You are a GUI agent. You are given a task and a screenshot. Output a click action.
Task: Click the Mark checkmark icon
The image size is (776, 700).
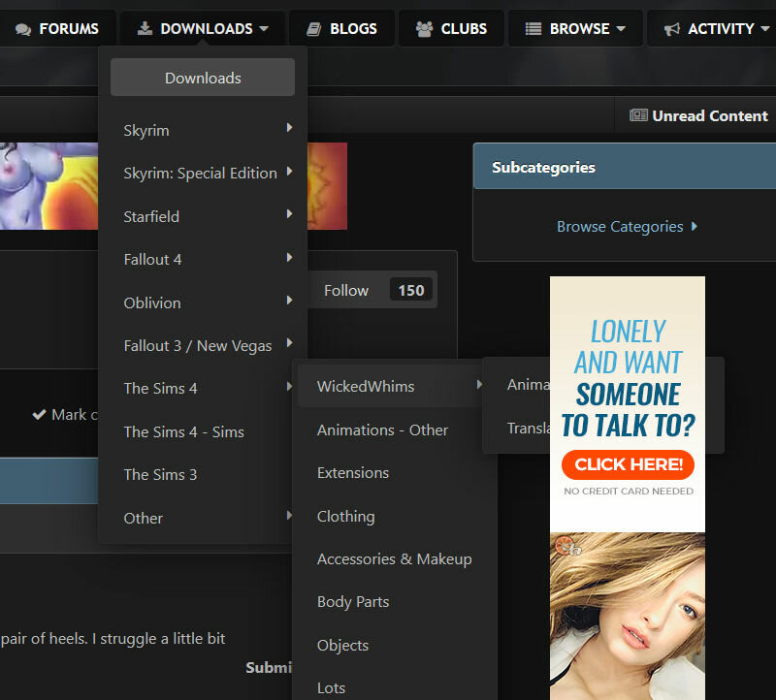click(x=39, y=415)
